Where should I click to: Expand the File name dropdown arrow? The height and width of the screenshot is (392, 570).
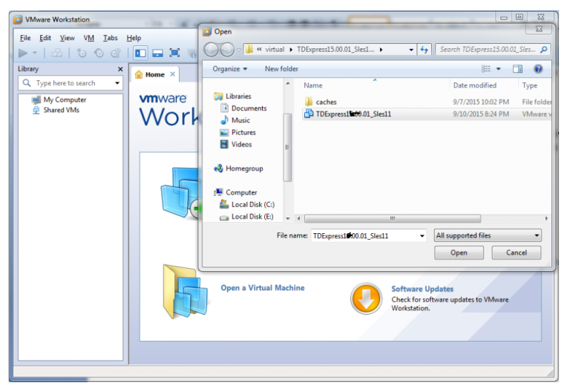(422, 235)
